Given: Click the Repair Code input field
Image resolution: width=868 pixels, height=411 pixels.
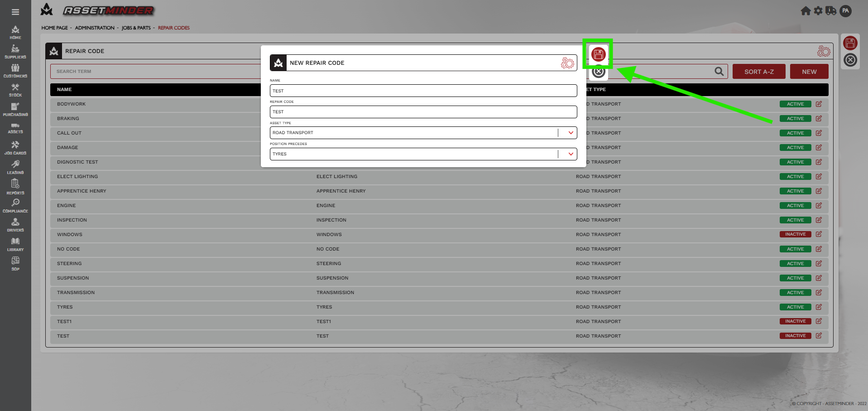Looking at the screenshot, I should click(423, 112).
